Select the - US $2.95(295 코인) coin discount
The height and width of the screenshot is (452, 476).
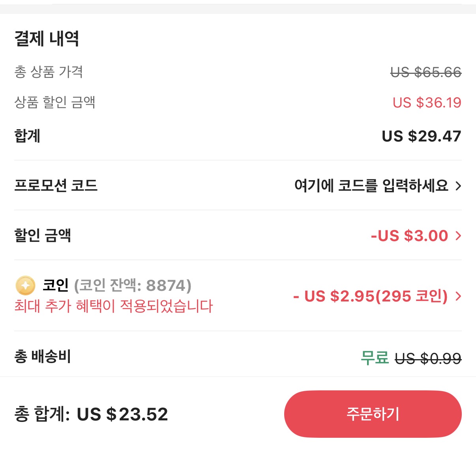click(x=370, y=296)
